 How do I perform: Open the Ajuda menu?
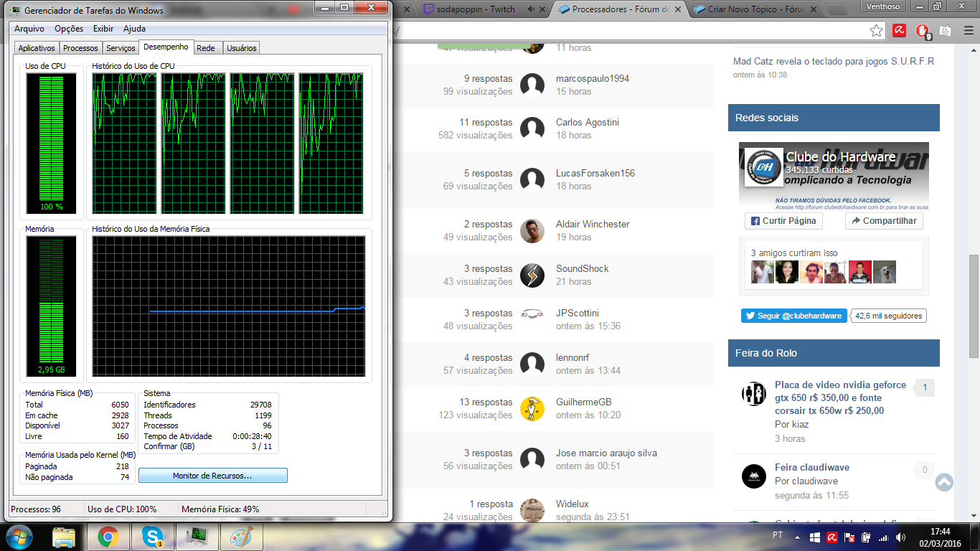tap(134, 29)
